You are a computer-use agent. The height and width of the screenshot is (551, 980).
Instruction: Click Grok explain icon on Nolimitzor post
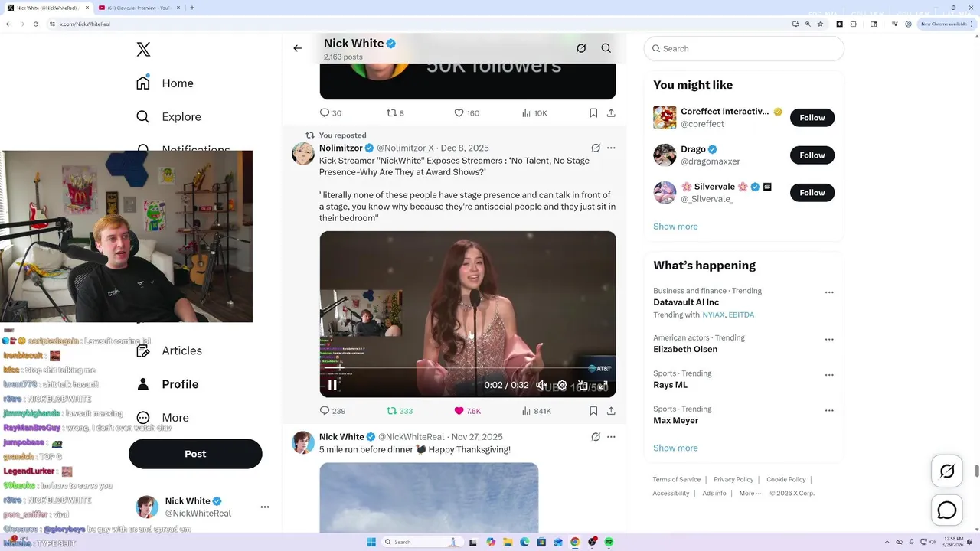(596, 148)
